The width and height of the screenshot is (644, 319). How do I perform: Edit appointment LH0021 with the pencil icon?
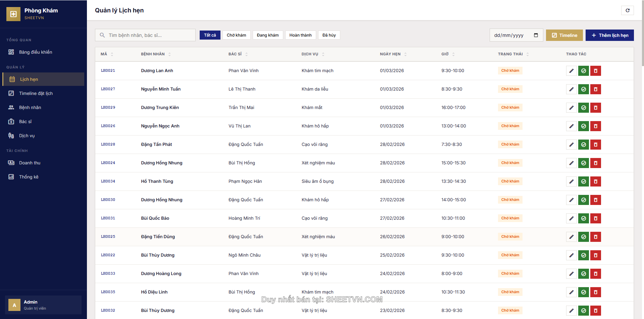[571, 71]
